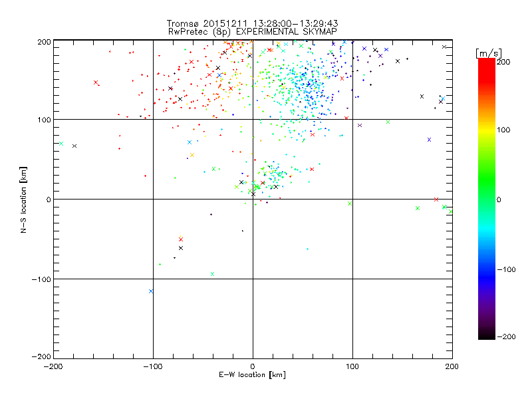Click the 'RwPretec (8p) EXPERIMENTAL SKYMAP' subtitle
532x399 pixels.
(x=253, y=32)
